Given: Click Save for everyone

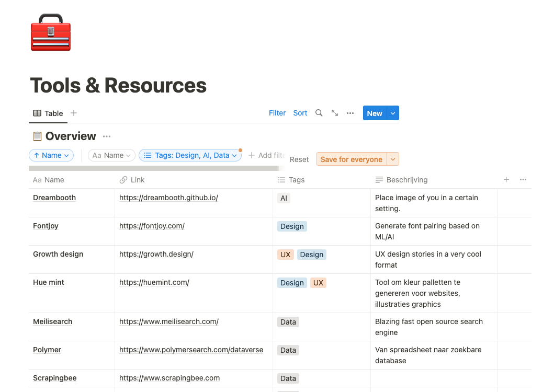Looking at the screenshot, I should coord(351,159).
